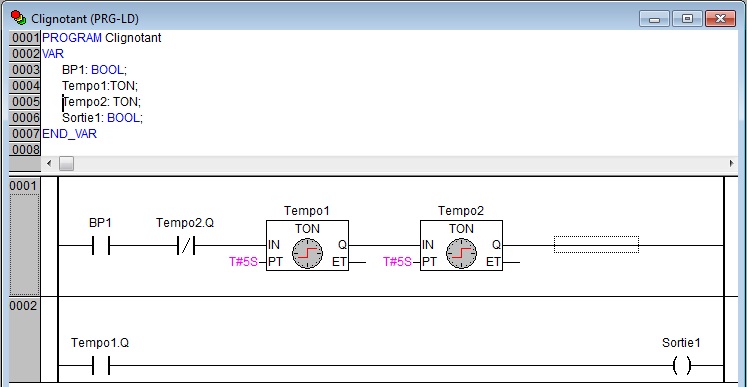
Task: Click the left arrow of horizontal scrollbar
Action: point(49,163)
